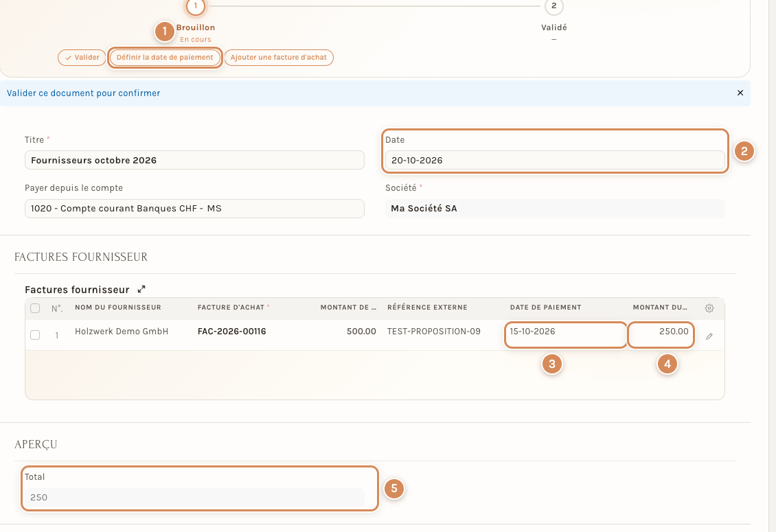Choose 'Définir la date de paiement'
The image size is (776, 532).
165,58
